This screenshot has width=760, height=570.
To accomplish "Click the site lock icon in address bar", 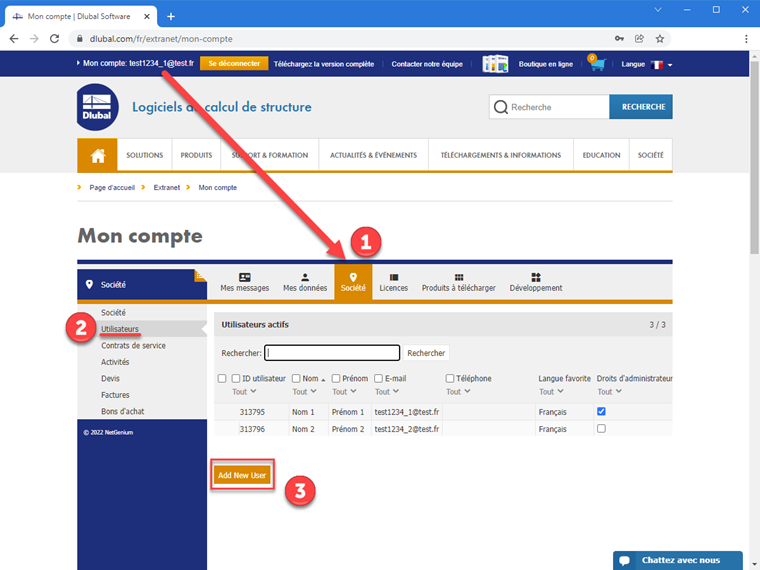I will tap(79, 39).
